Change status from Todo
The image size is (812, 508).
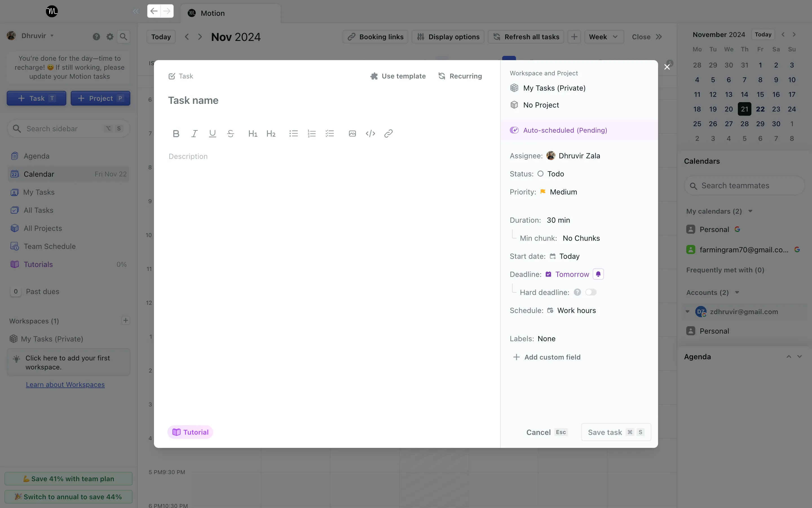(x=551, y=174)
